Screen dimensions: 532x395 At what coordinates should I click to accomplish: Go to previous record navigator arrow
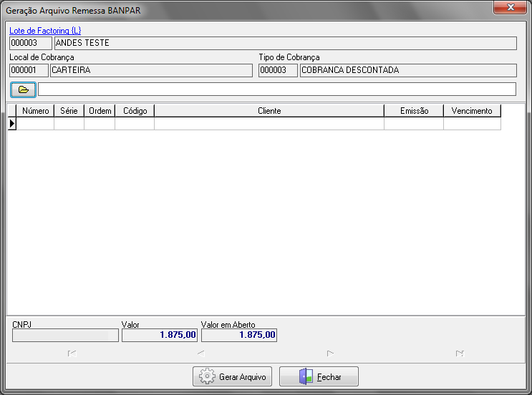point(201,353)
